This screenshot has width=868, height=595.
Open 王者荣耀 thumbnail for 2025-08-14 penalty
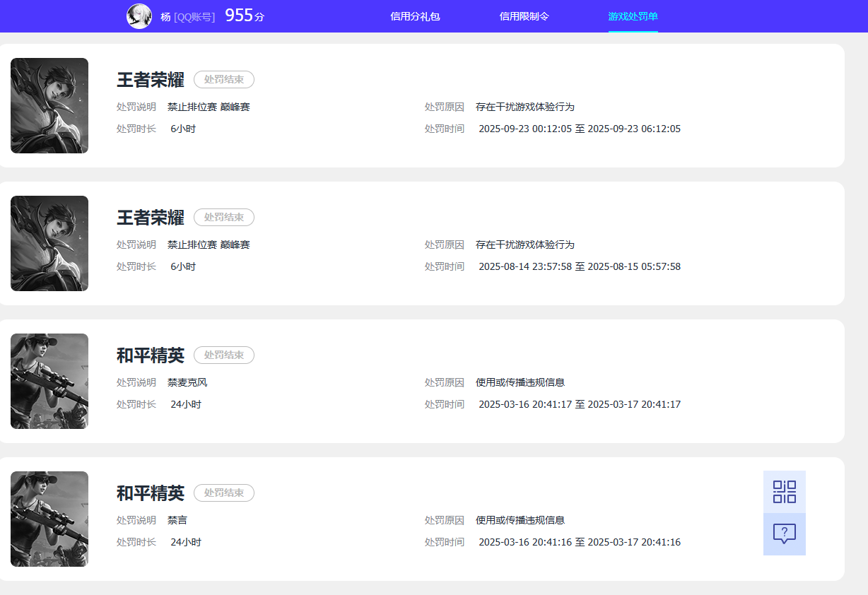(x=49, y=243)
